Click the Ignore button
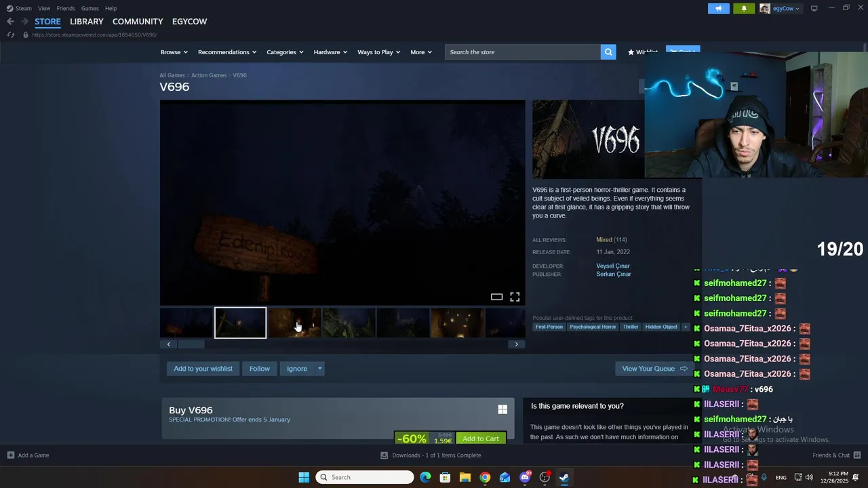This screenshot has height=488, width=868. point(297,369)
